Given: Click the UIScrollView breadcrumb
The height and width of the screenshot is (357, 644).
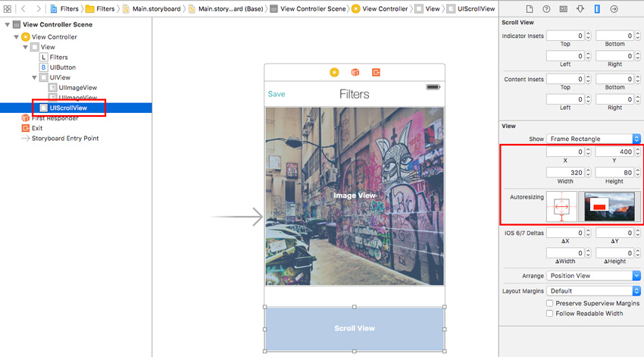Looking at the screenshot, I should pyautogui.click(x=471, y=8).
